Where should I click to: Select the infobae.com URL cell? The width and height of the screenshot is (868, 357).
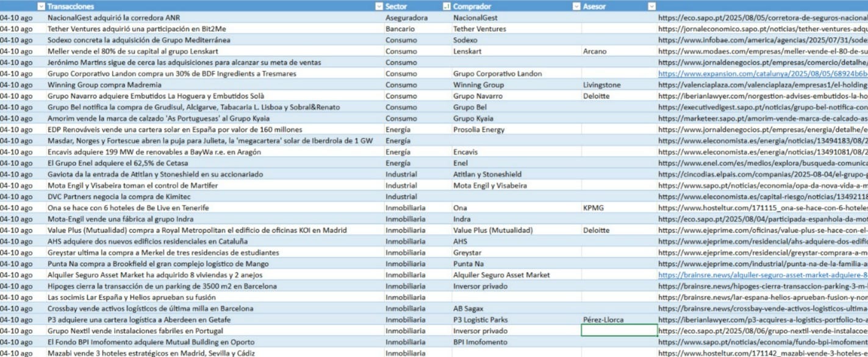pos(763,40)
